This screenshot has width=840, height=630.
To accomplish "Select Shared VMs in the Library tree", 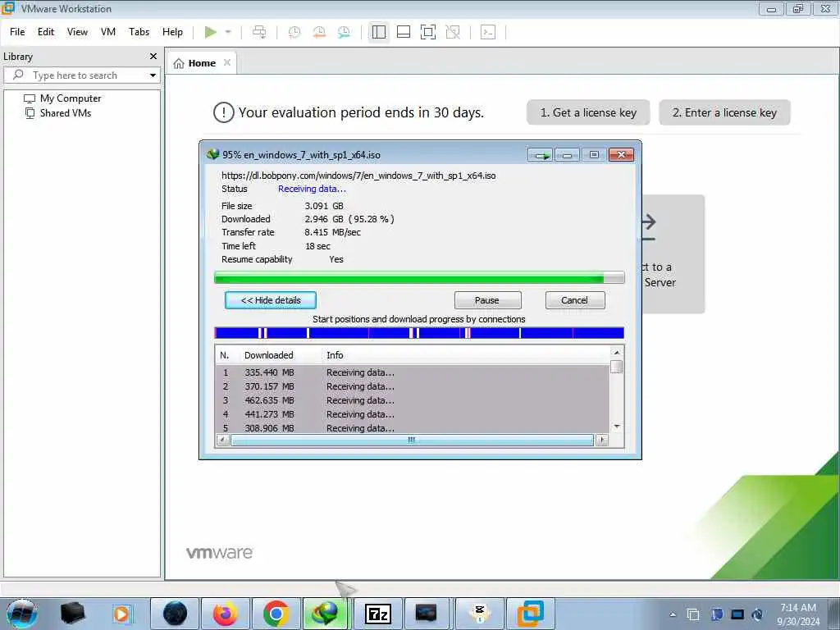I will 66,113.
